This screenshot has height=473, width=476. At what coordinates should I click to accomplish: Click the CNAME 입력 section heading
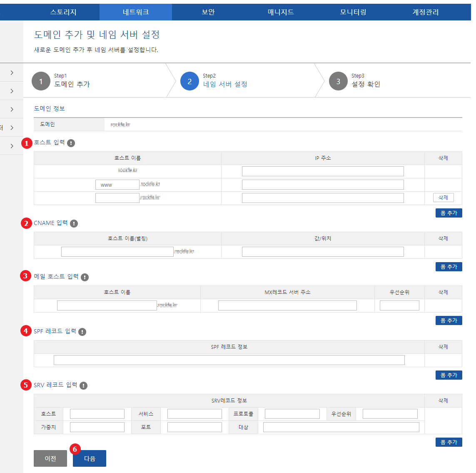[x=51, y=223]
